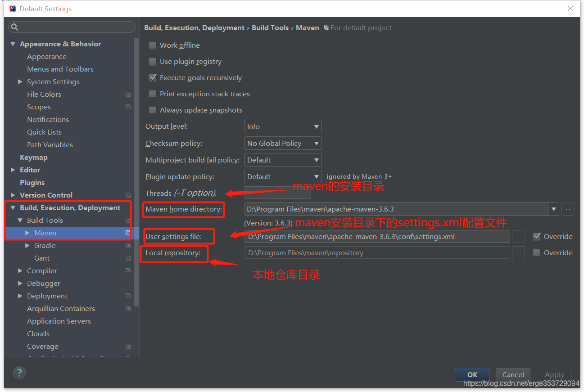The width and height of the screenshot is (584, 392).
Task: Click the project-level icon beside Gradle
Action: pyautogui.click(x=128, y=246)
